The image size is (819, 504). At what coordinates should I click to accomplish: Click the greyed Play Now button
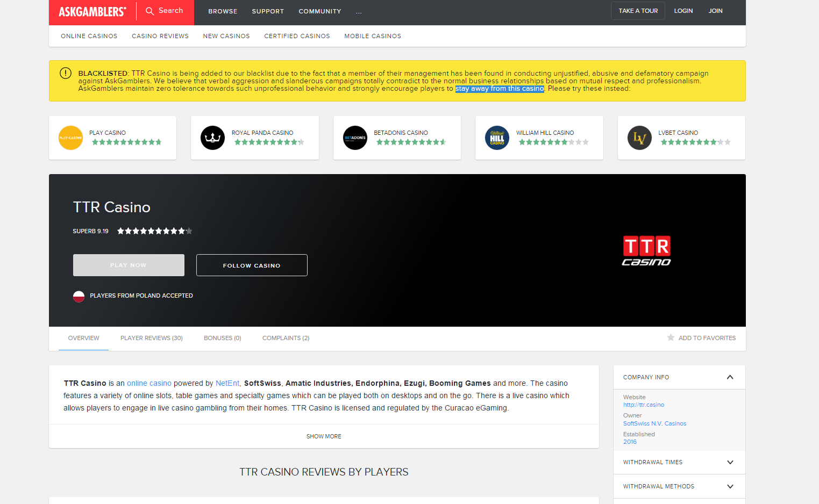(x=129, y=265)
